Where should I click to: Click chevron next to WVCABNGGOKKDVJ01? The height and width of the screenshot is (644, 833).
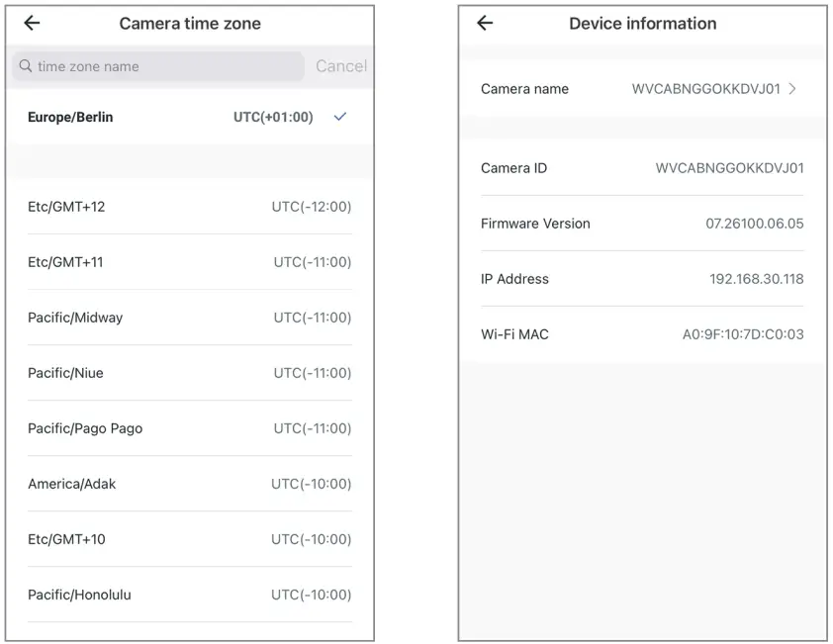coord(792,89)
